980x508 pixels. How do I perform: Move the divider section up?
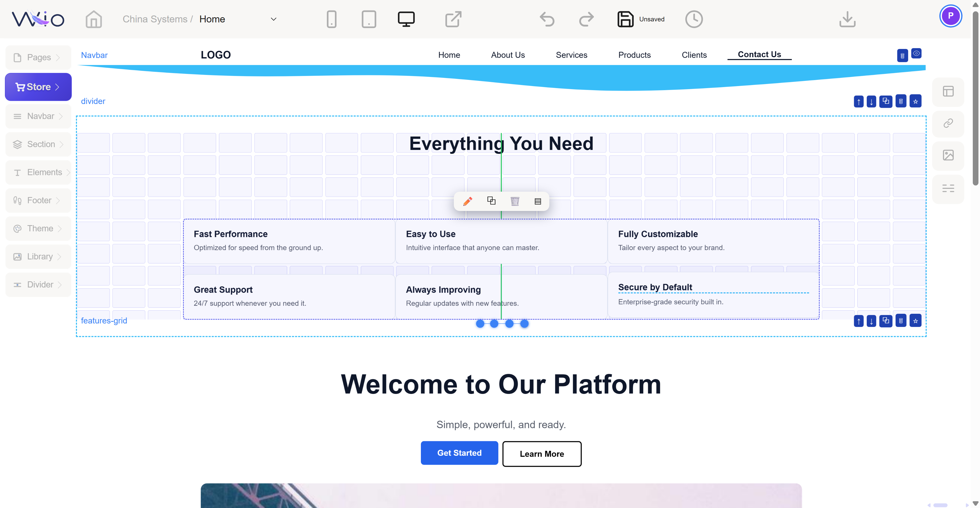tap(859, 101)
